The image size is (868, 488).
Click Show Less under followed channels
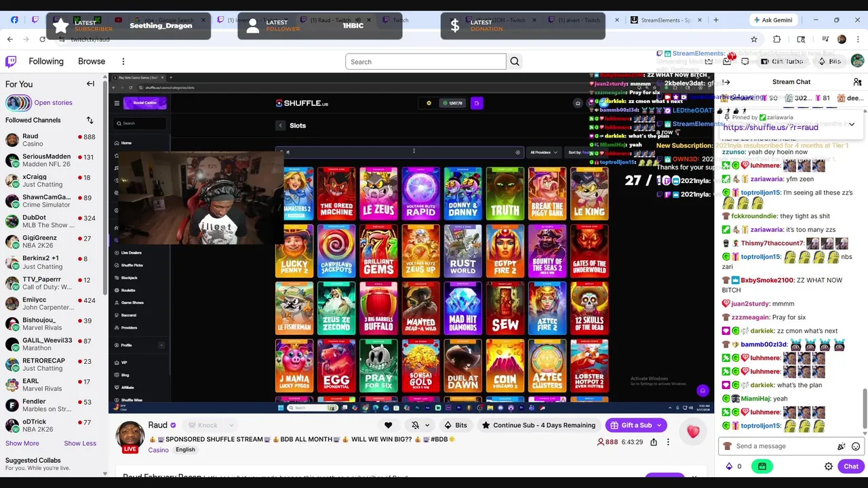click(80, 443)
